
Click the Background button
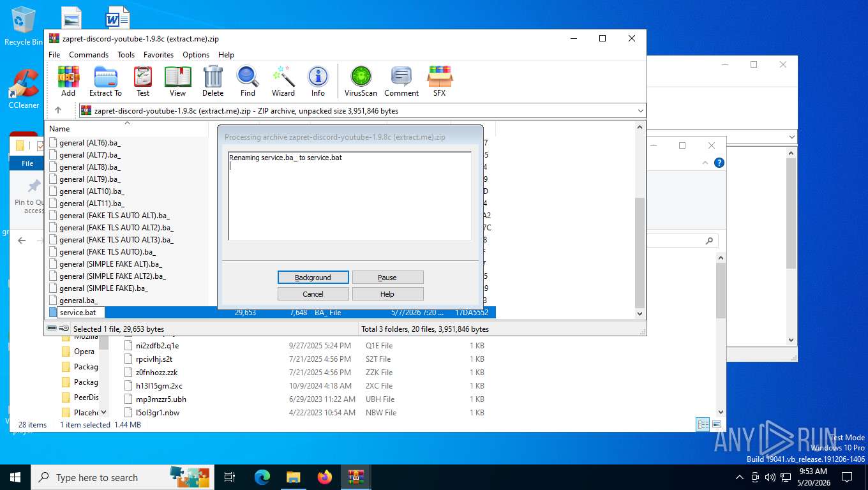(x=313, y=277)
